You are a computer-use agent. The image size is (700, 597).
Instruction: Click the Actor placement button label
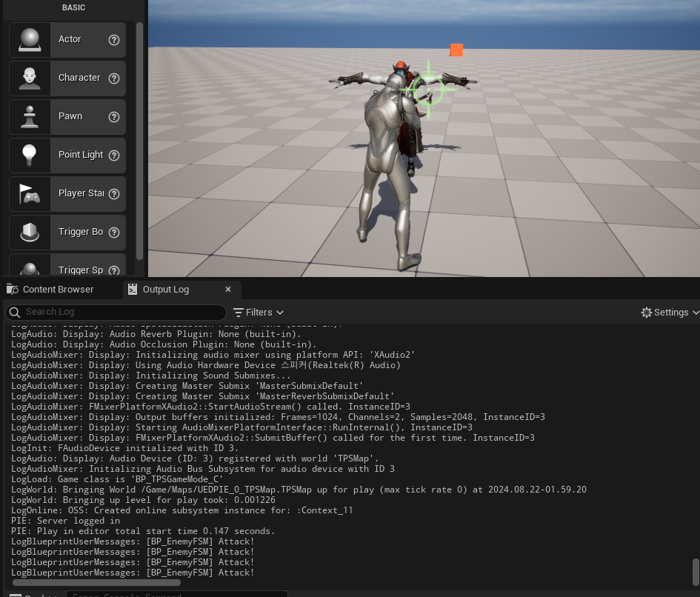tap(70, 39)
